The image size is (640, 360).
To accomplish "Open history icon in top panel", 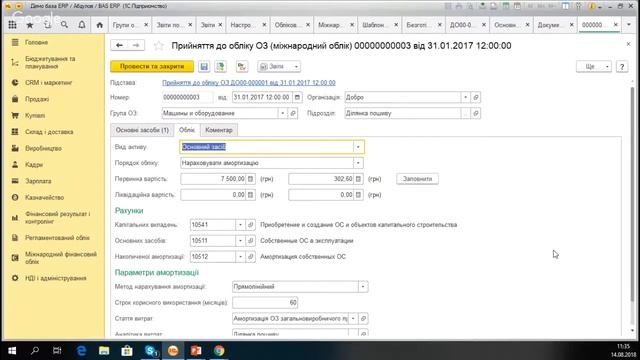I will [x=47, y=25].
